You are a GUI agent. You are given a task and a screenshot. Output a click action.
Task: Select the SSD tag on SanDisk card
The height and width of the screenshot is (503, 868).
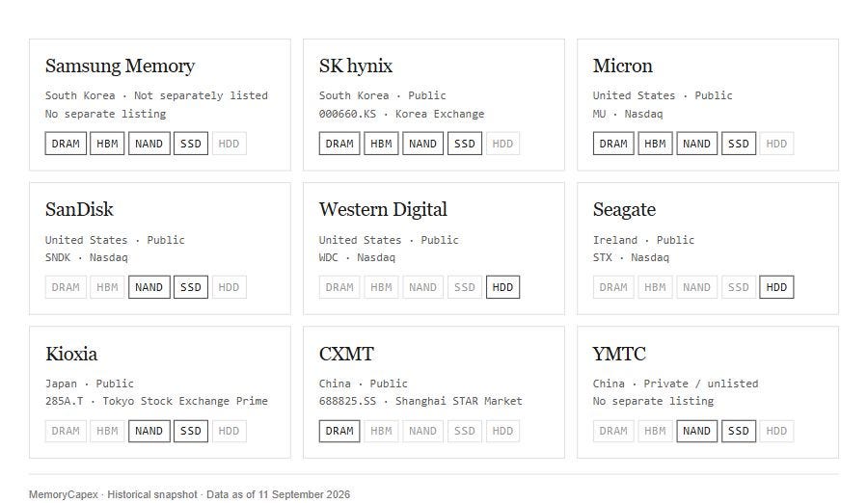click(190, 287)
